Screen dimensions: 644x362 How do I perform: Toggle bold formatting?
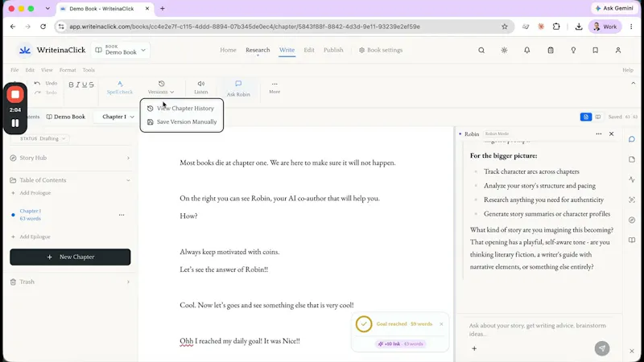(x=71, y=84)
